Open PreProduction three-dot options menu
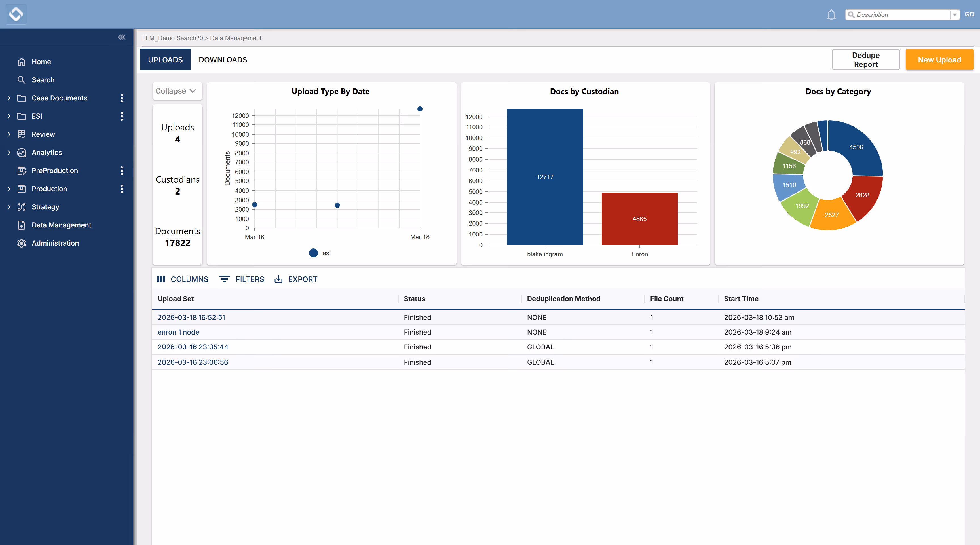 (122, 171)
